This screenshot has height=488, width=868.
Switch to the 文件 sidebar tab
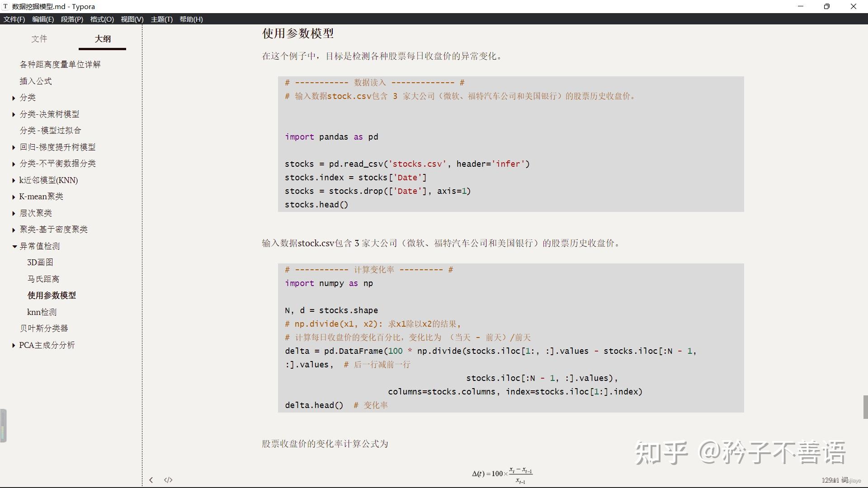pyautogui.click(x=39, y=39)
